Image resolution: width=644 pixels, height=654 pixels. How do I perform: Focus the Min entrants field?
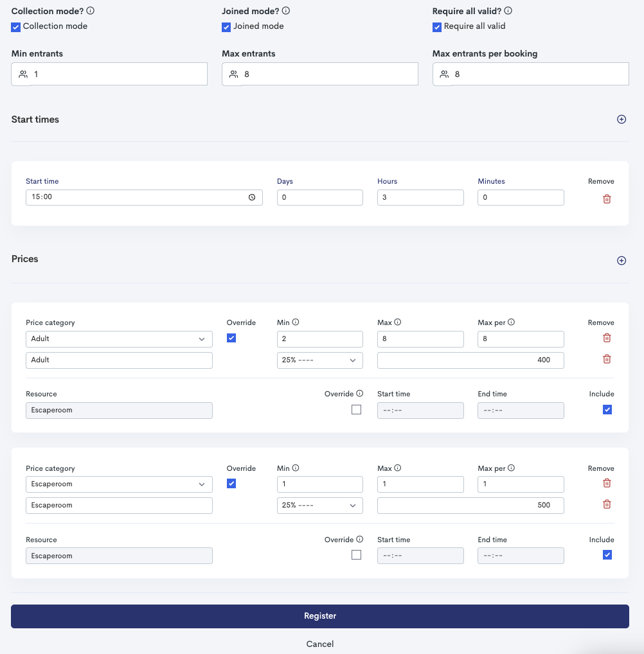click(x=109, y=75)
